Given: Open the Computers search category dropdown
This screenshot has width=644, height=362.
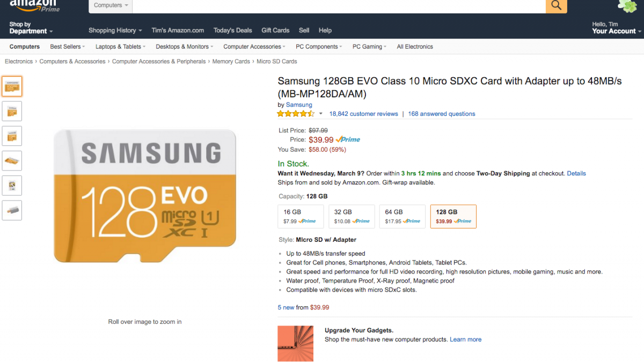Looking at the screenshot, I should pyautogui.click(x=111, y=5).
